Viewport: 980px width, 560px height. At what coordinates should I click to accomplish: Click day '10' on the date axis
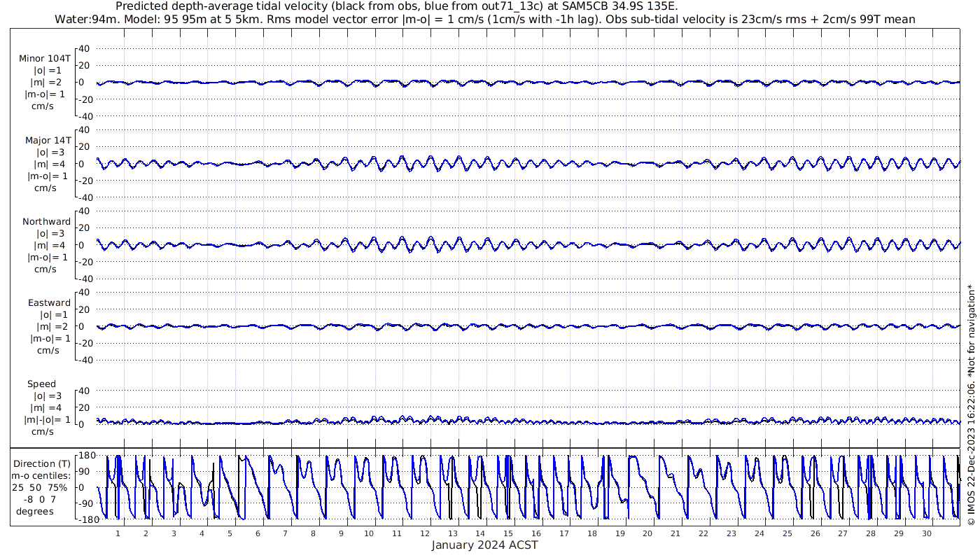[369, 533]
